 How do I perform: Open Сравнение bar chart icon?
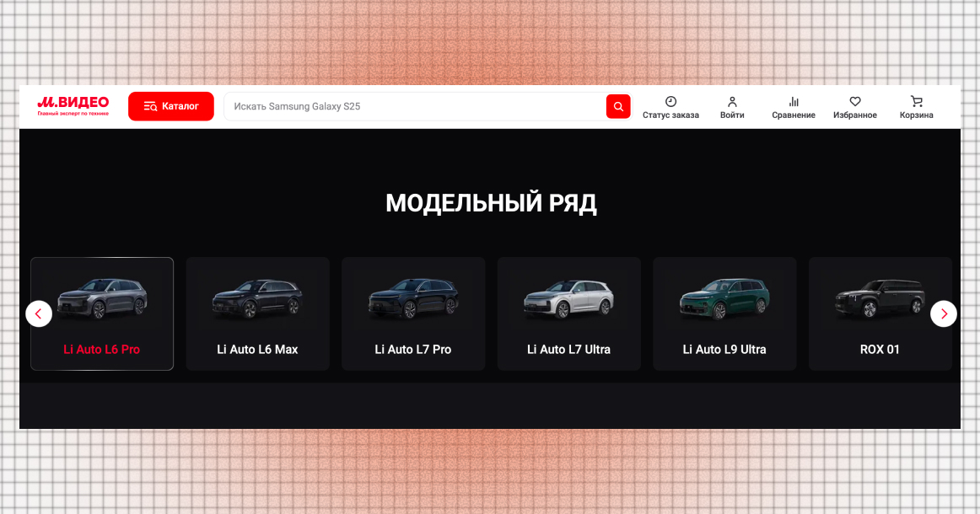pyautogui.click(x=793, y=101)
